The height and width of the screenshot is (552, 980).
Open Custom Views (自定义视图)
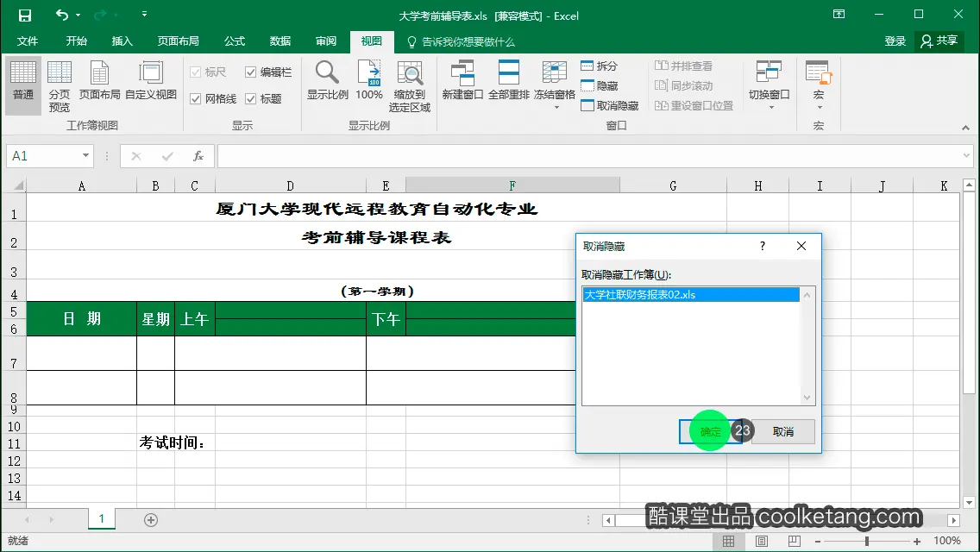pos(151,80)
